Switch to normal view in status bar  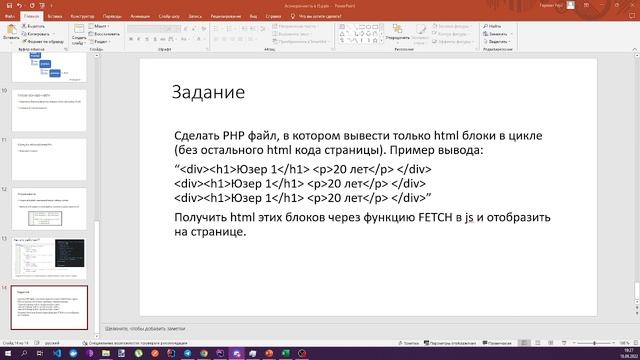[524, 343]
